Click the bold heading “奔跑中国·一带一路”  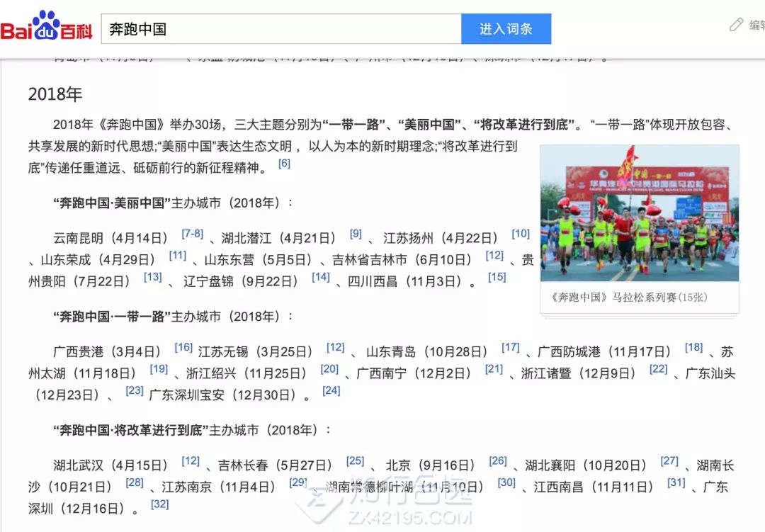tap(112, 316)
